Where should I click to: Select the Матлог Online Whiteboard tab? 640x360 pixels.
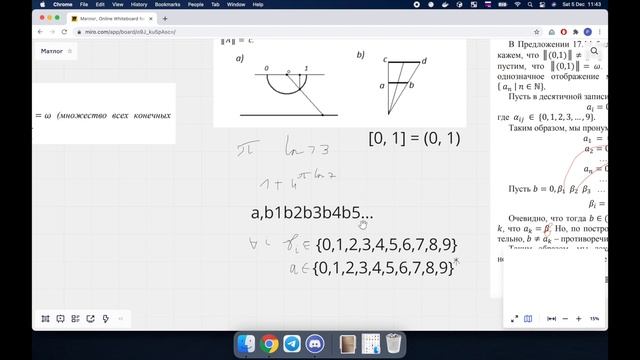[112, 19]
